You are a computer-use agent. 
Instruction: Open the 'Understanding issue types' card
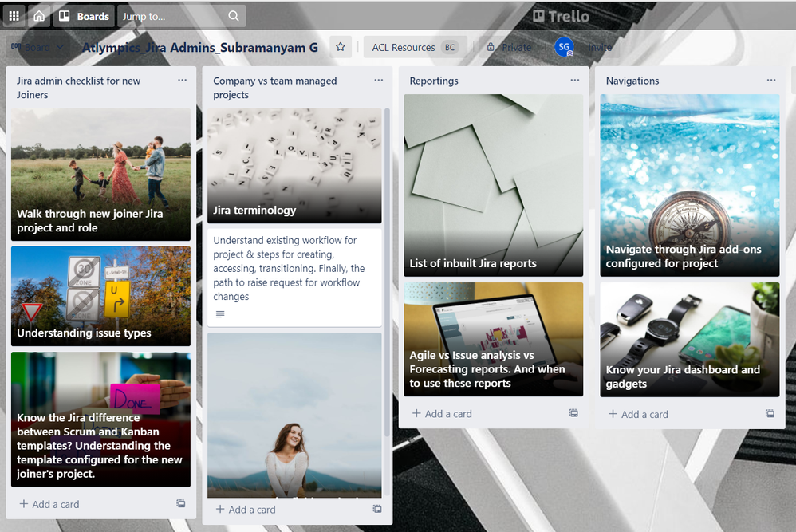(101, 296)
